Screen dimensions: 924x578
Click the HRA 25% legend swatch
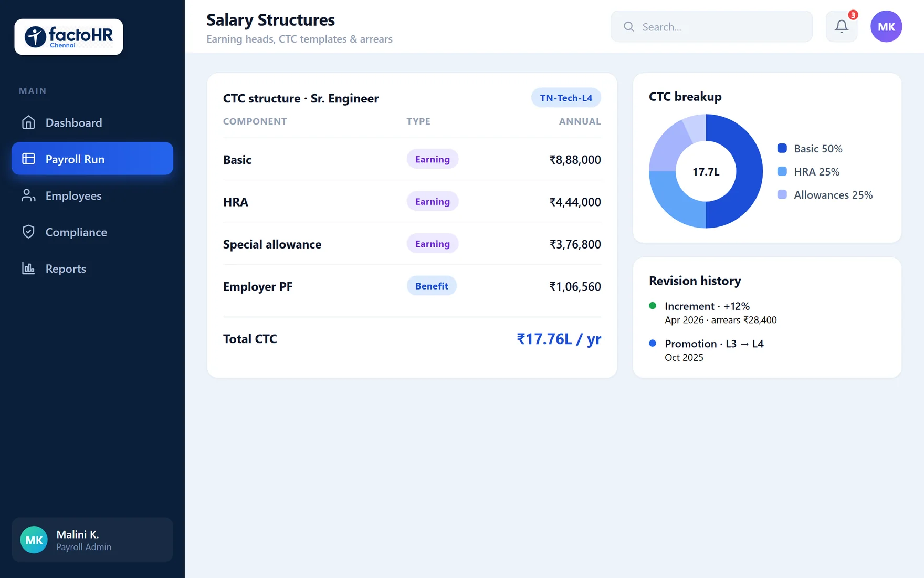[782, 171]
